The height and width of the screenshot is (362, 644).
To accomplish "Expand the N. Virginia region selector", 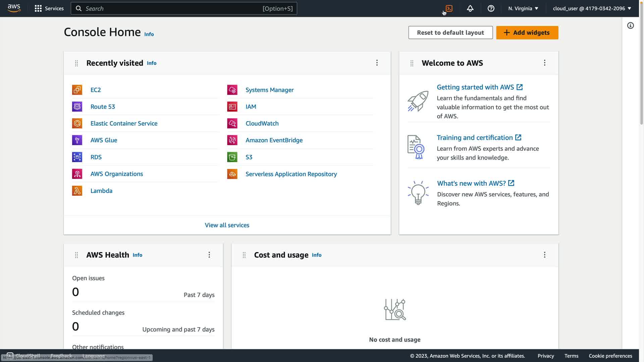I will (x=523, y=8).
